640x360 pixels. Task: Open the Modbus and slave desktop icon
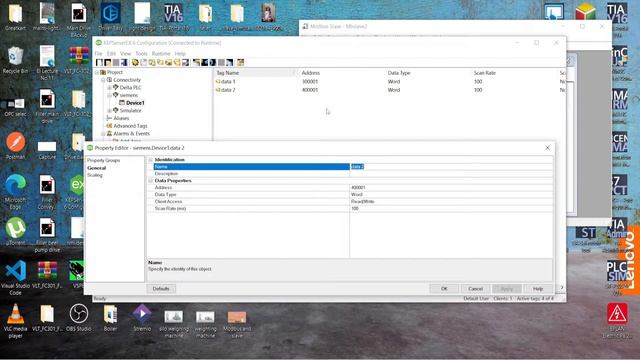237,324
